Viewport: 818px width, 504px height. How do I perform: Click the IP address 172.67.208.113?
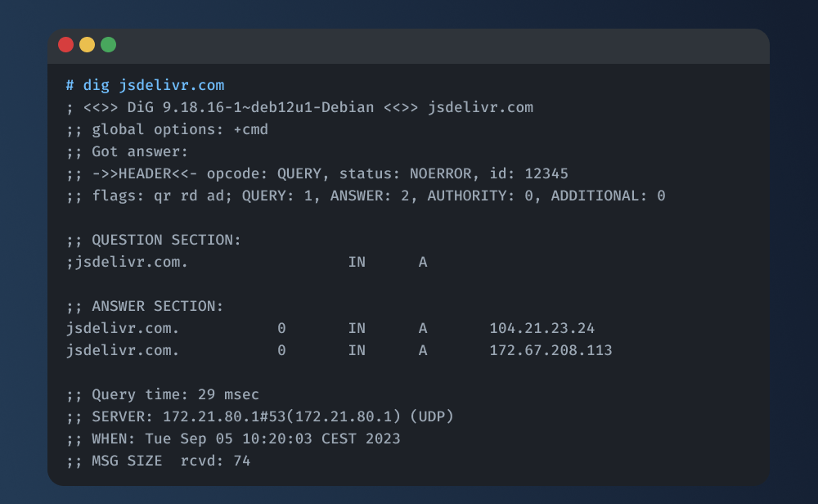551,350
